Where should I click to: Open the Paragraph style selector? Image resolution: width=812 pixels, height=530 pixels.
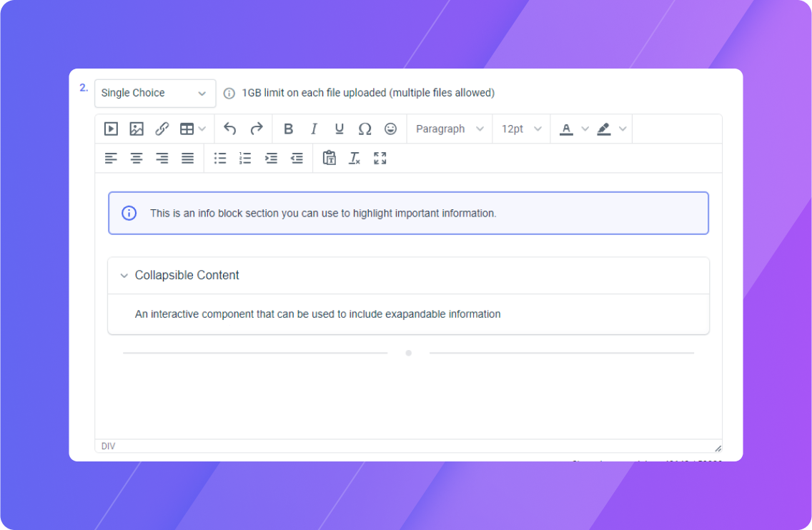(x=449, y=129)
